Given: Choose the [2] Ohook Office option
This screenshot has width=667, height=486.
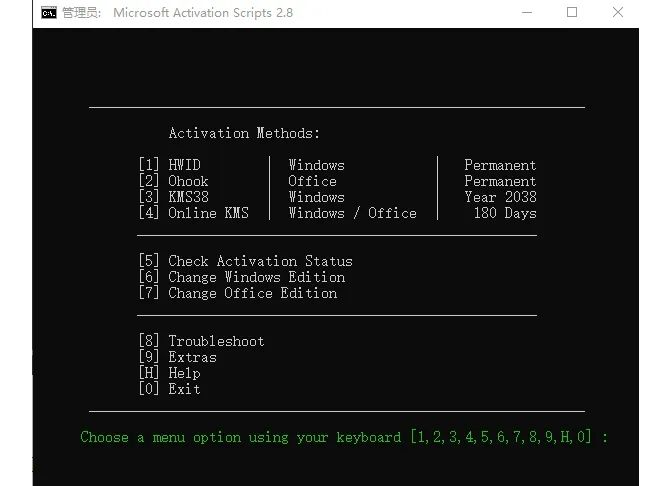Looking at the screenshot, I should tap(174, 181).
